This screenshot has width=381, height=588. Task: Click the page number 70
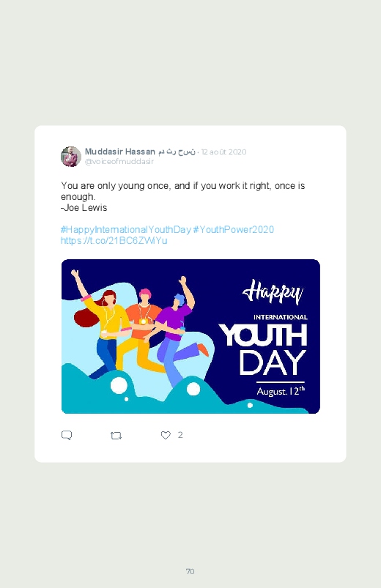click(190, 571)
